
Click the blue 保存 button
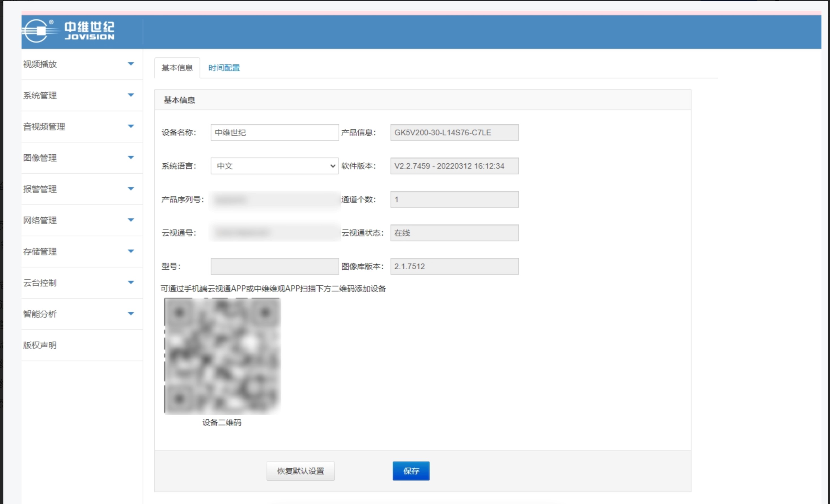click(x=411, y=471)
